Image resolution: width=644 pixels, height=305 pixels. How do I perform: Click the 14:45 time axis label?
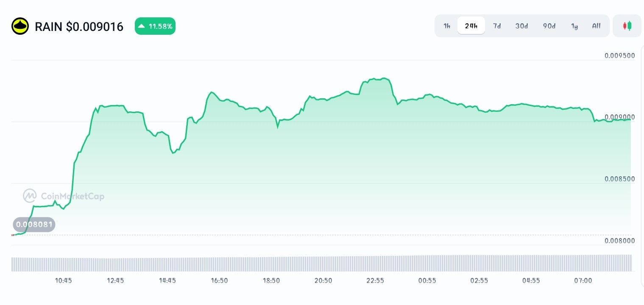(x=167, y=280)
